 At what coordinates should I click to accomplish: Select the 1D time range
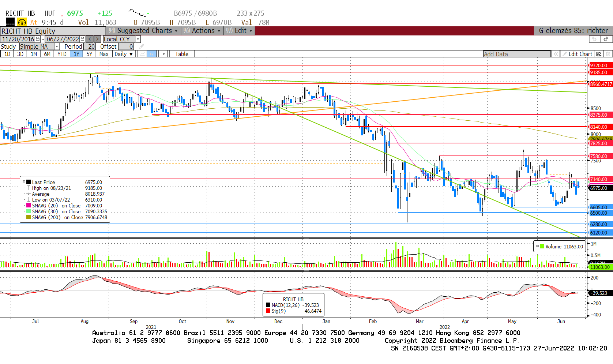coord(7,54)
